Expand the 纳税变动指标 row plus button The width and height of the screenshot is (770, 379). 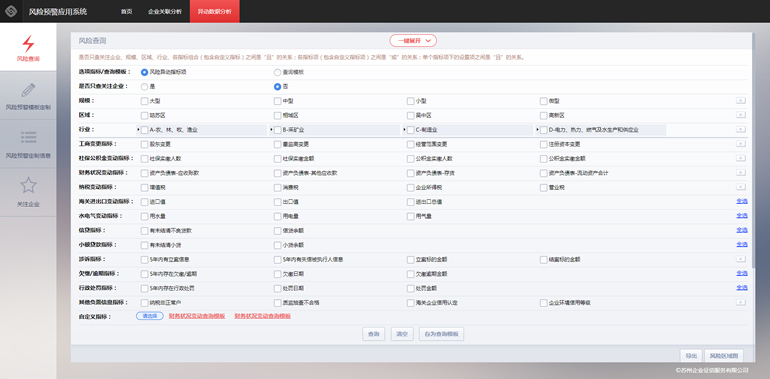[741, 187]
